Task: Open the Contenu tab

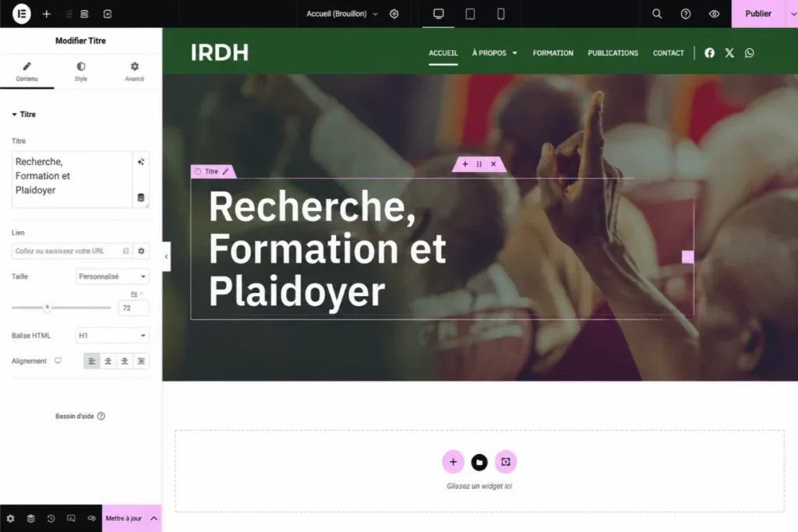Action: coord(27,72)
